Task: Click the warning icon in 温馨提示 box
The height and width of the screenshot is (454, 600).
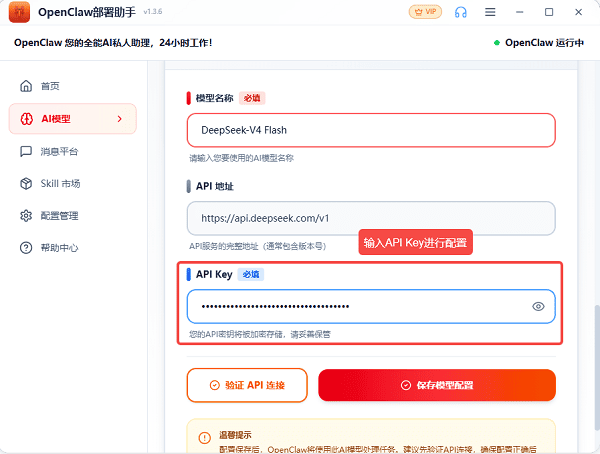Action: [x=205, y=437]
